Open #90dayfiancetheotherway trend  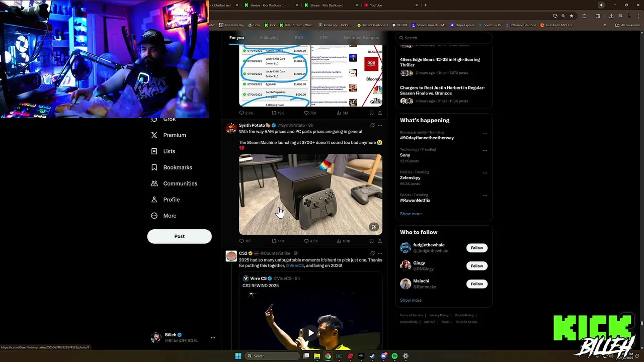click(427, 138)
